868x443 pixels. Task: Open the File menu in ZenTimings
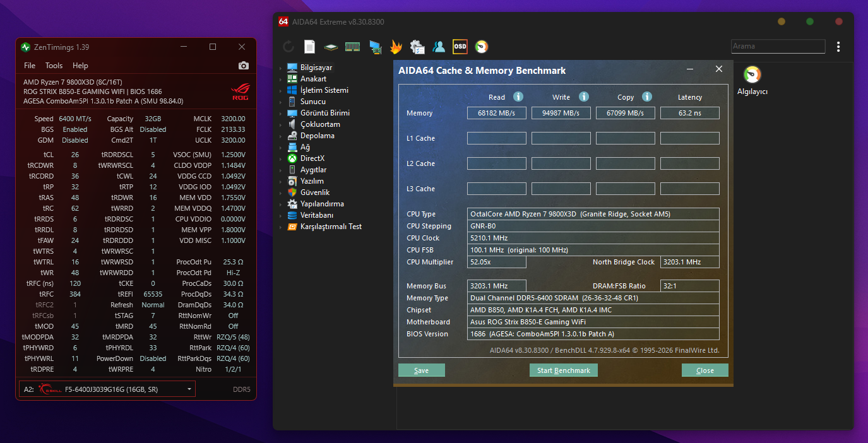click(x=30, y=66)
